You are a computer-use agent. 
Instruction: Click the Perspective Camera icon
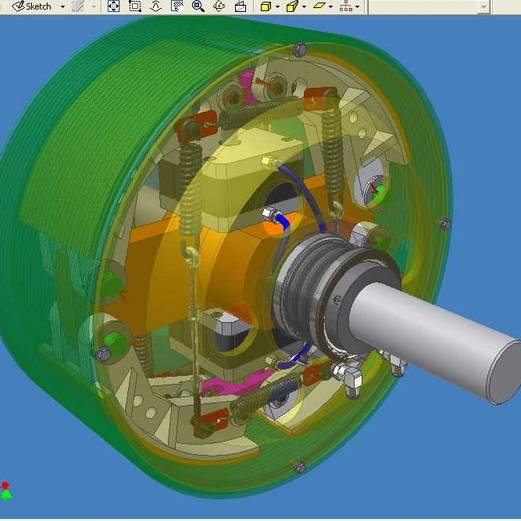click(x=292, y=6)
